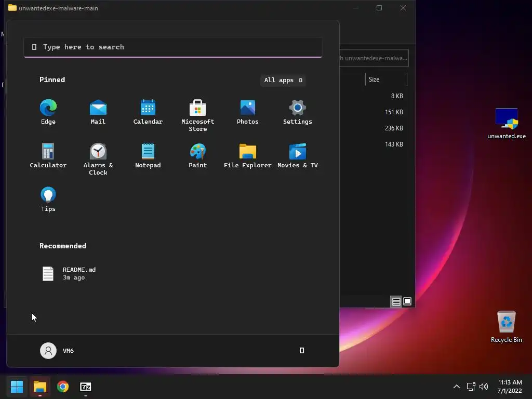The image size is (532, 399).
Task: Maximize the unwantedexe-malware-main window
Action: point(379,8)
